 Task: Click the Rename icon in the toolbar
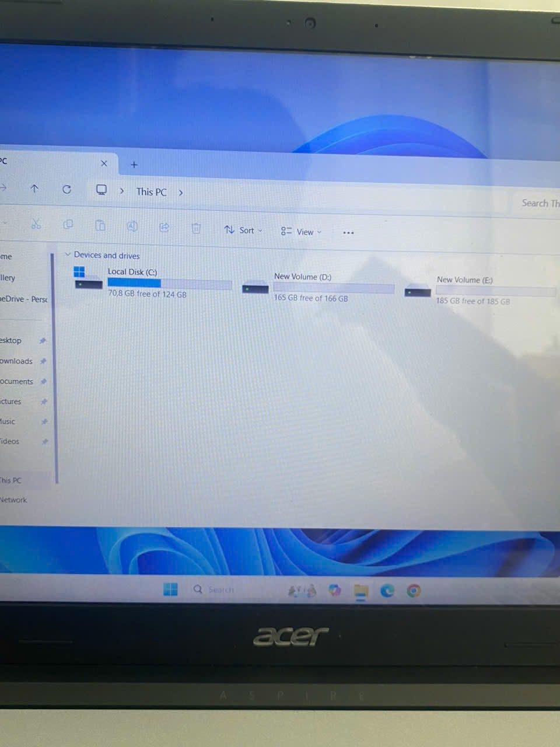[x=132, y=226]
